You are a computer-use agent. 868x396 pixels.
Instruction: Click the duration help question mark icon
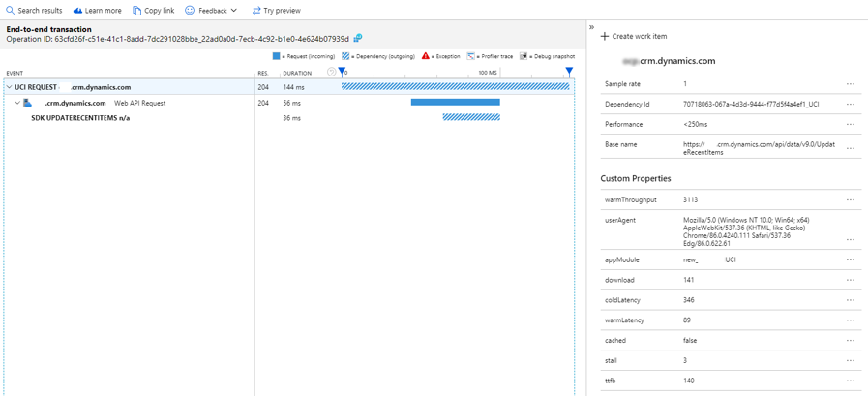[x=331, y=72]
